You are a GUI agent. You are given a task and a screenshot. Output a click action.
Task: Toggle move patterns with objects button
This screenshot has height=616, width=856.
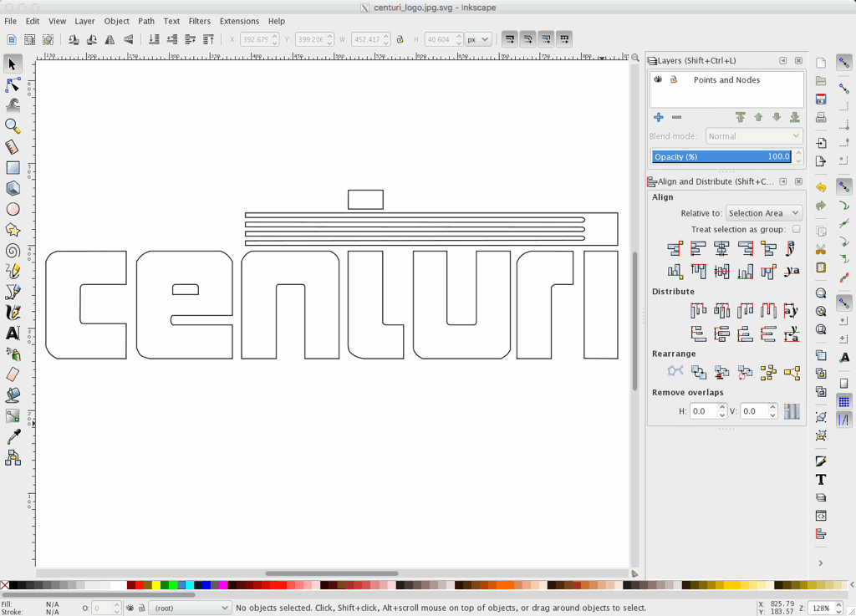pyautogui.click(x=564, y=39)
